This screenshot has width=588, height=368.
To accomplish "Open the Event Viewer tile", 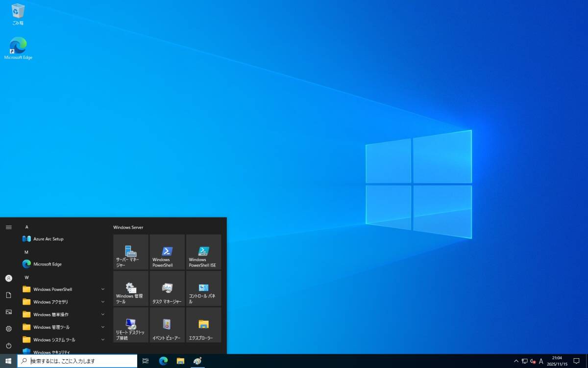I will pyautogui.click(x=167, y=325).
